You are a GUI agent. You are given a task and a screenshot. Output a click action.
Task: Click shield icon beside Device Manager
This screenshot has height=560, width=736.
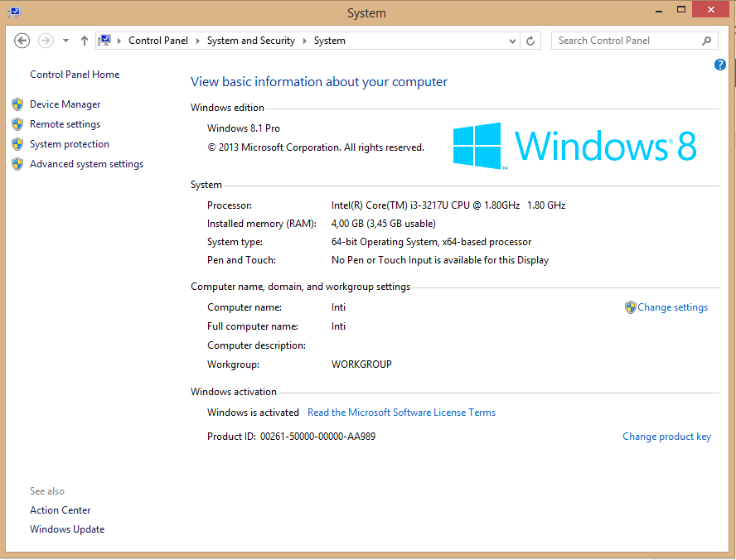point(17,104)
